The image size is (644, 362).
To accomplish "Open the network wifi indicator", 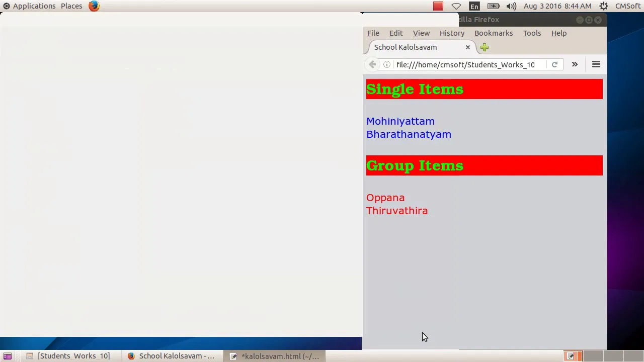I will [456, 6].
